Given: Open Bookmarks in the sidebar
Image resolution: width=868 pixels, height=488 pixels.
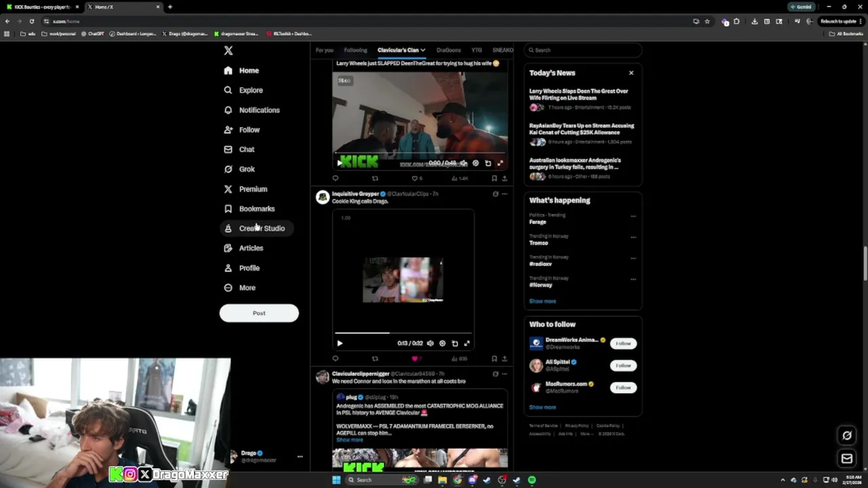Looking at the screenshot, I should (250, 209).
